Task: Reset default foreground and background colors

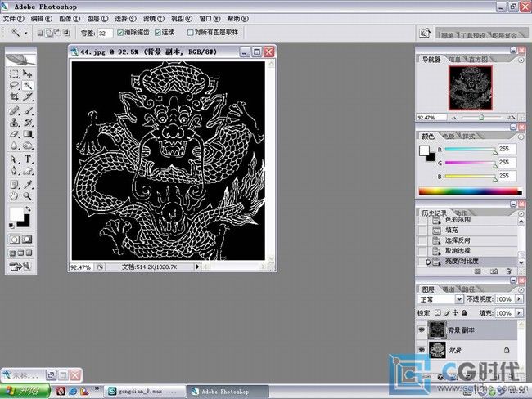Action: [x=11, y=226]
